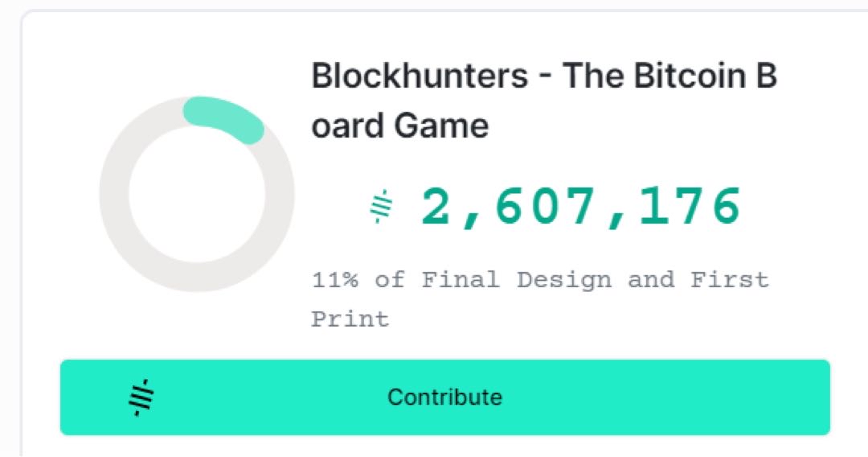Viewport: 868px width, 457px height.
Task: Click the sats icon inside the Contribute button
Action: (141, 397)
